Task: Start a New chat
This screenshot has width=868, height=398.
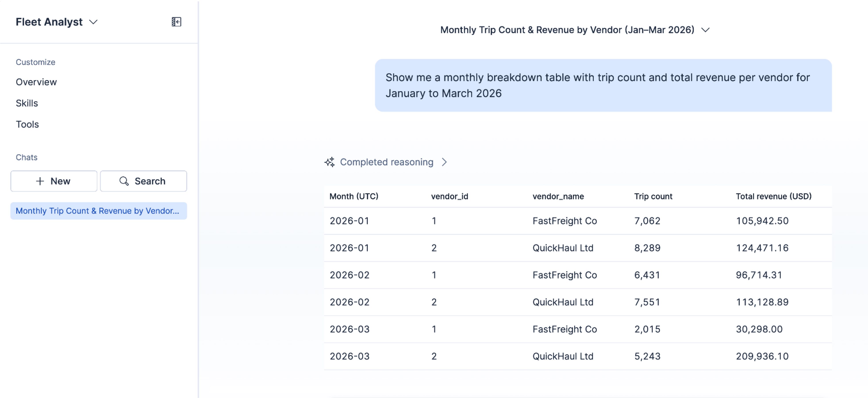Action: 54,181
